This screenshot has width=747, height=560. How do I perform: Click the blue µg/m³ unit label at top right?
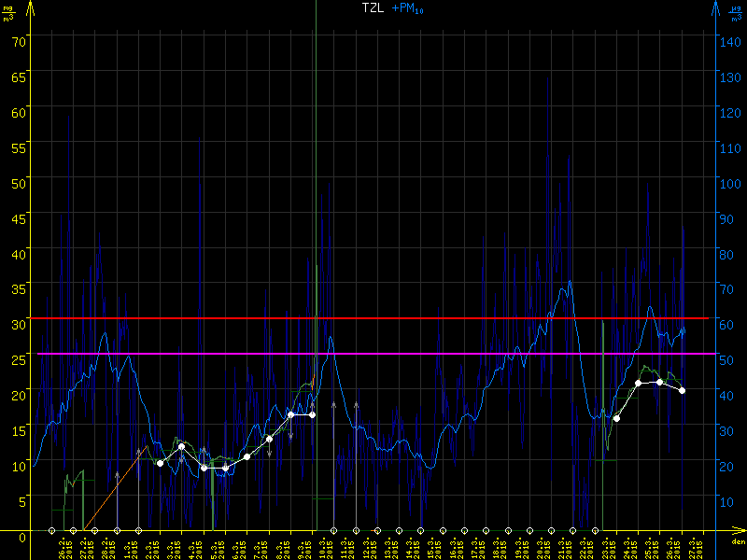(736, 11)
